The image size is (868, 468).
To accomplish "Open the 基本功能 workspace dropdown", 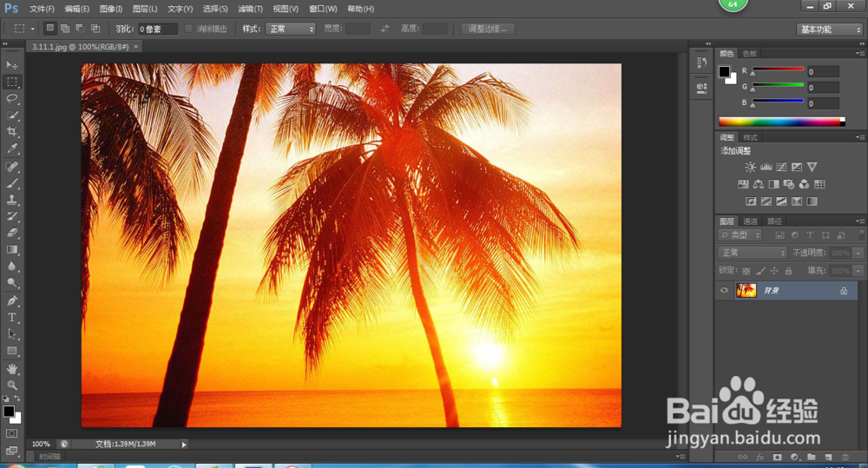I will coord(829,30).
